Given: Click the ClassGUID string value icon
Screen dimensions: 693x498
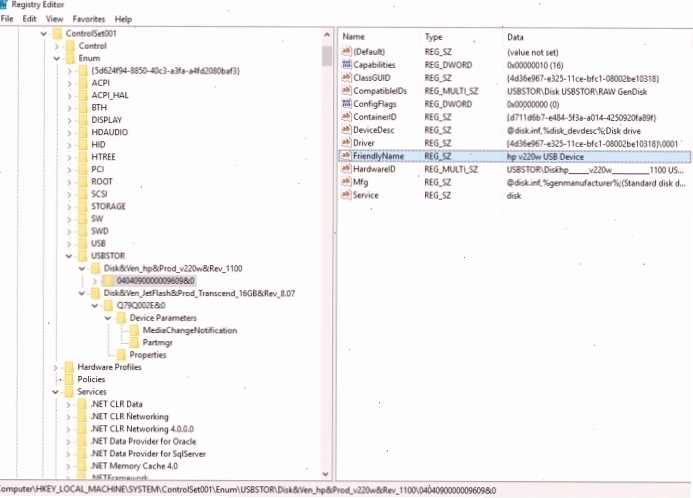Looking at the screenshot, I should pos(346,78).
